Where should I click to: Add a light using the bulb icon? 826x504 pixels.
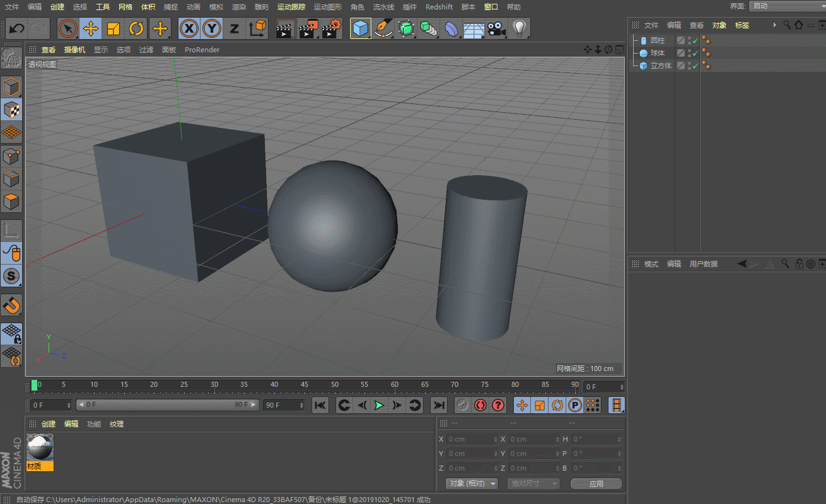(x=520, y=28)
